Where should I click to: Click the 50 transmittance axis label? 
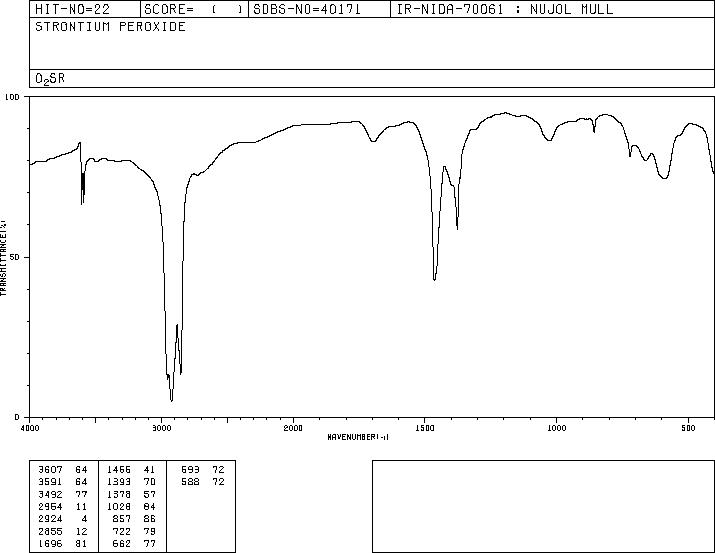click(15, 257)
